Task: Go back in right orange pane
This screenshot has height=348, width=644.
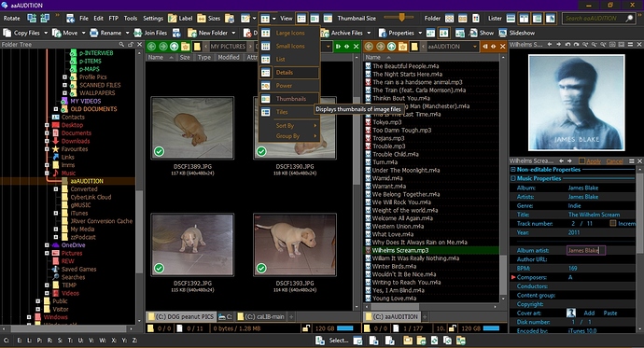Action: tap(369, 47)
